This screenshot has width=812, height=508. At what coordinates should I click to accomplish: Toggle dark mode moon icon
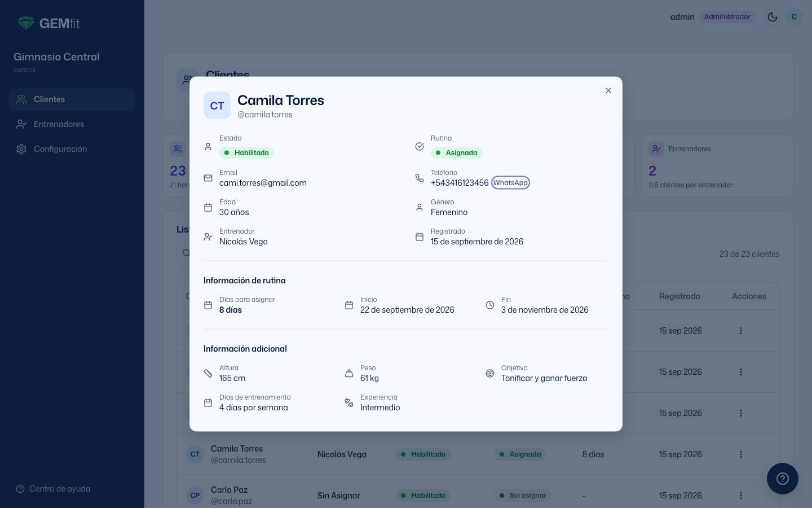(x=773, y=17)
